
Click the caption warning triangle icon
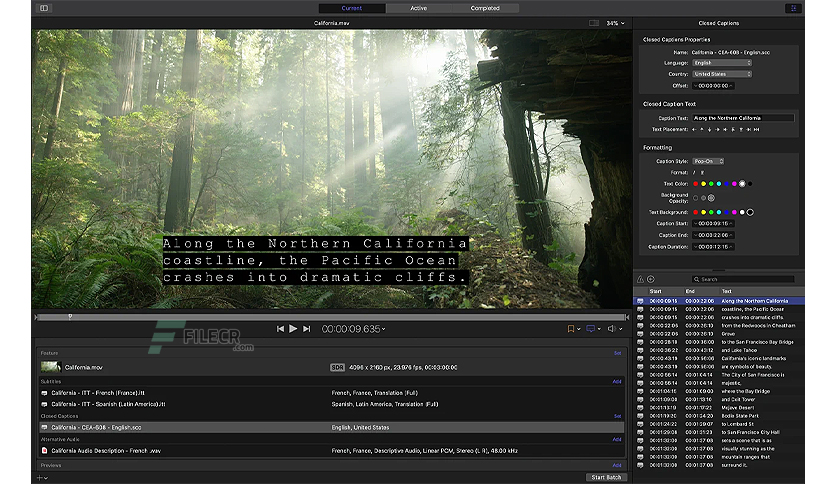click(640, 279)
